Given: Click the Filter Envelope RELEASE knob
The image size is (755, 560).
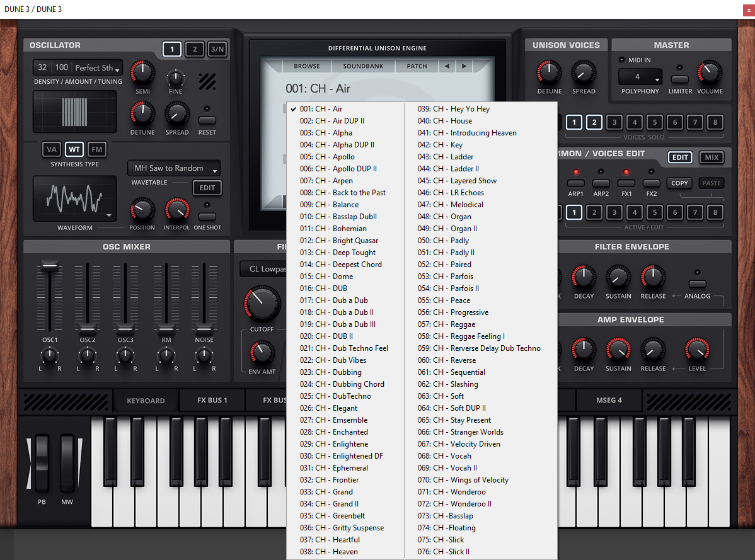Looking at the screenshot, I should click(x=653, y=277).
